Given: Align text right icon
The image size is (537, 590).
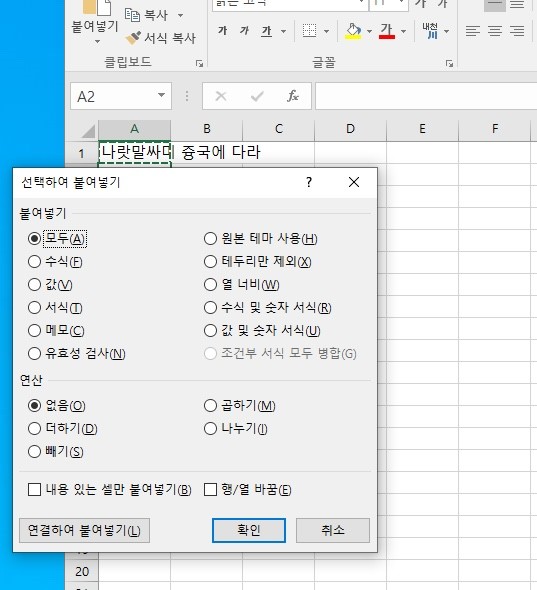Looking at the screenshot, I should pos(517,31).
